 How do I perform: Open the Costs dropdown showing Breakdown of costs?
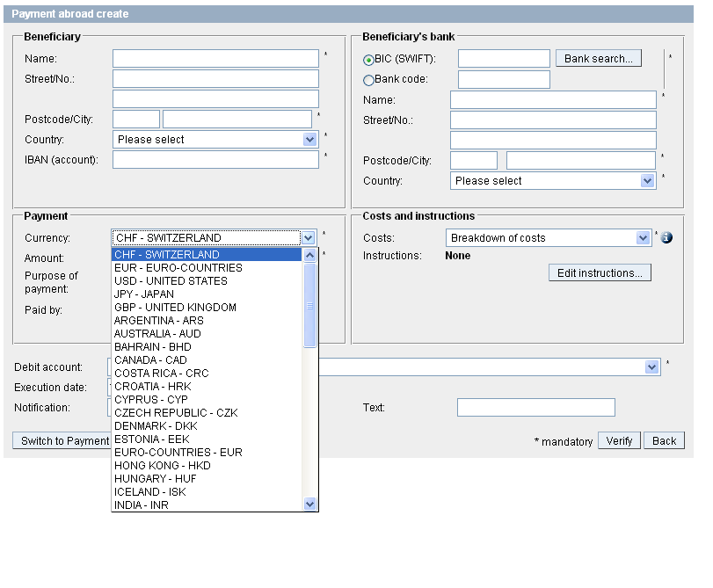[x=549, y=238]
